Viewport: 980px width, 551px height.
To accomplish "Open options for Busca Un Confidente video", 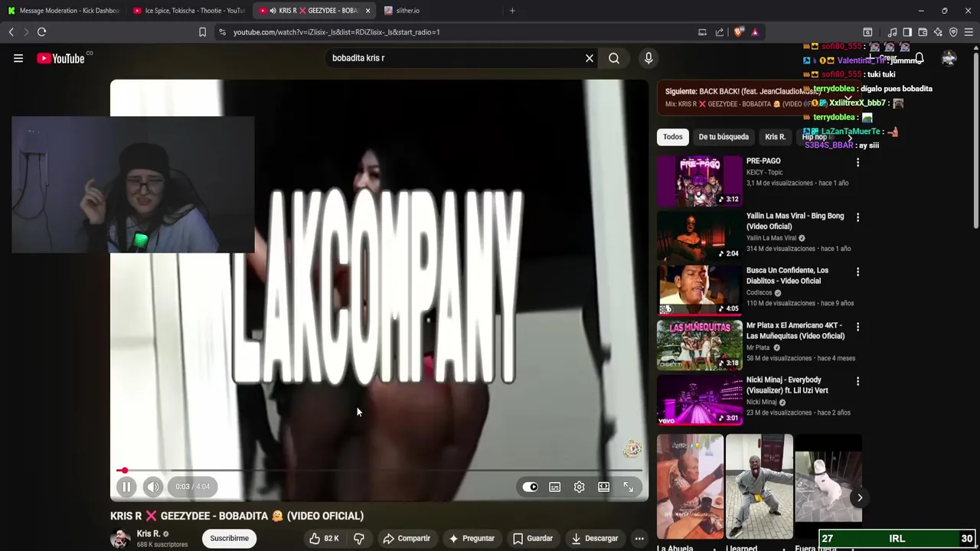I will click(x=857, y=272).
